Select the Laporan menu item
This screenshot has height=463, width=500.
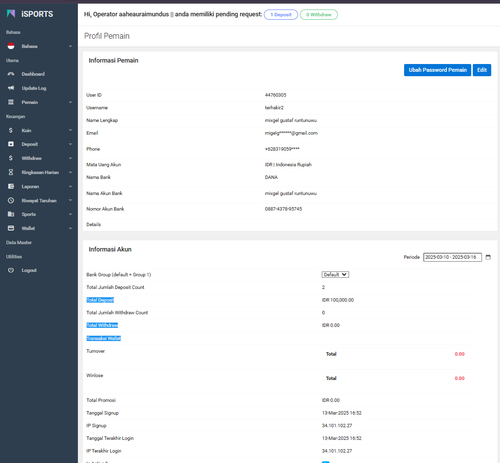point(30,186)
